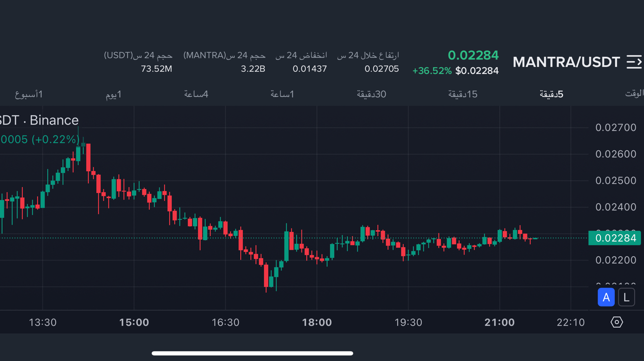
Task: Toggle logarithmic scale L button
Action: tap(626, 297)
